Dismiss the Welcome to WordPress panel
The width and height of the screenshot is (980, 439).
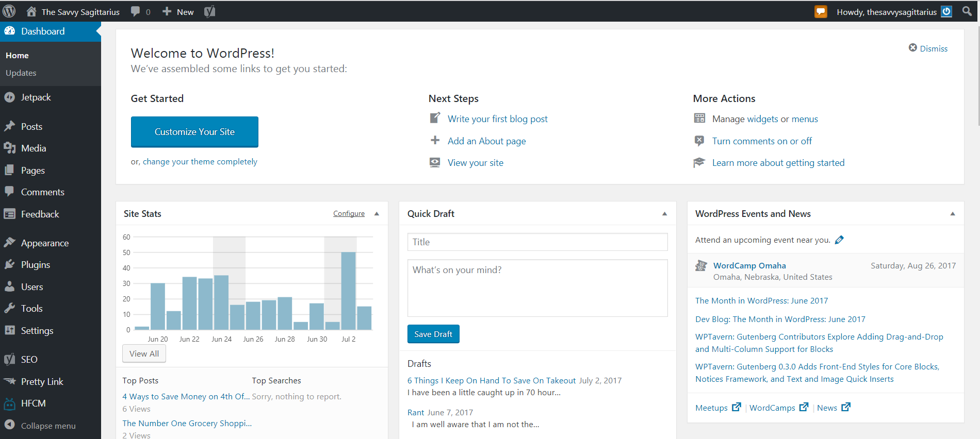coord(928,48)
